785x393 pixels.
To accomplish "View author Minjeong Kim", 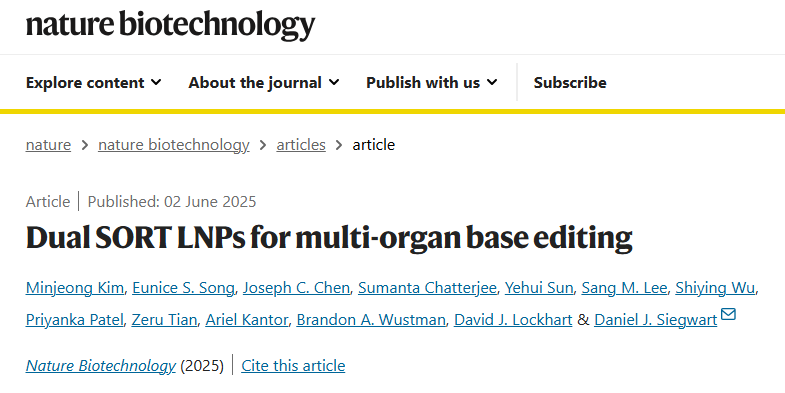I will [75, 288].
